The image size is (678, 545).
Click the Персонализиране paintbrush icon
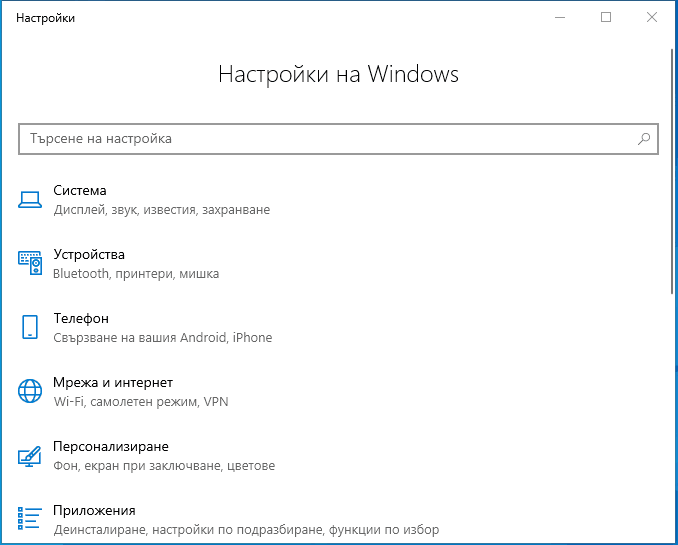coord(30,456)
